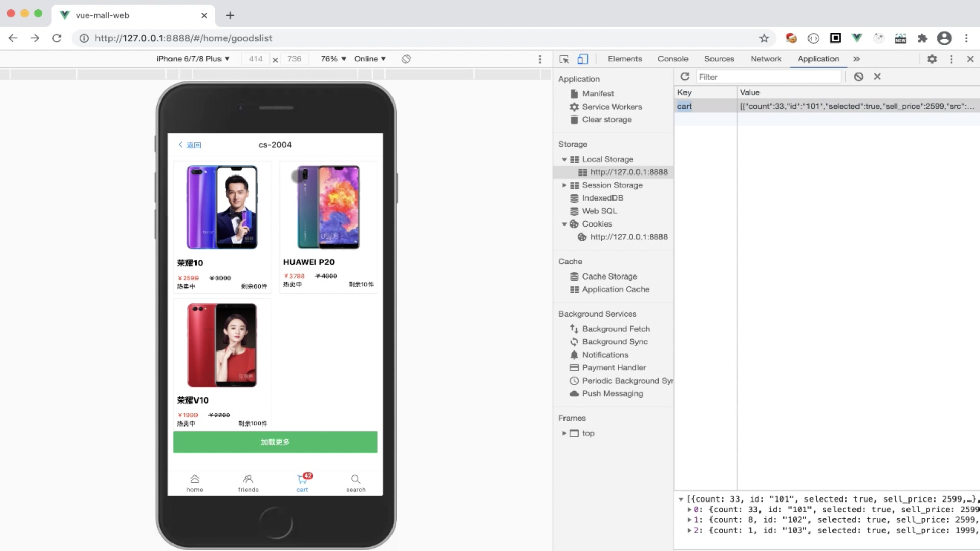
Task: Reload the current page
Action: coord(57,38)
